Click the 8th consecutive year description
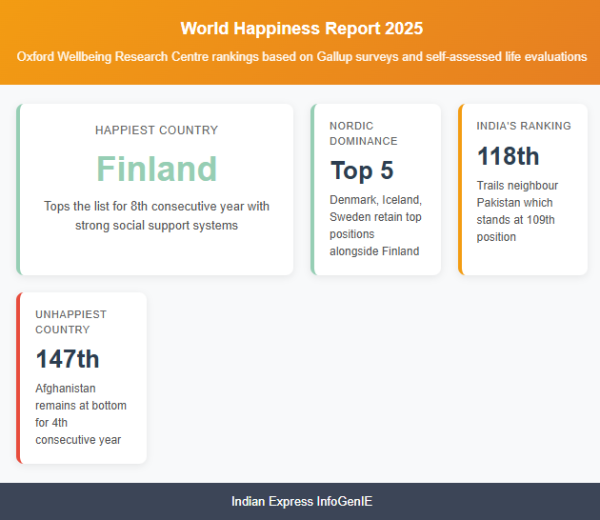The width and height of the screenshot is (600, 520). click(x=156, y=216)
